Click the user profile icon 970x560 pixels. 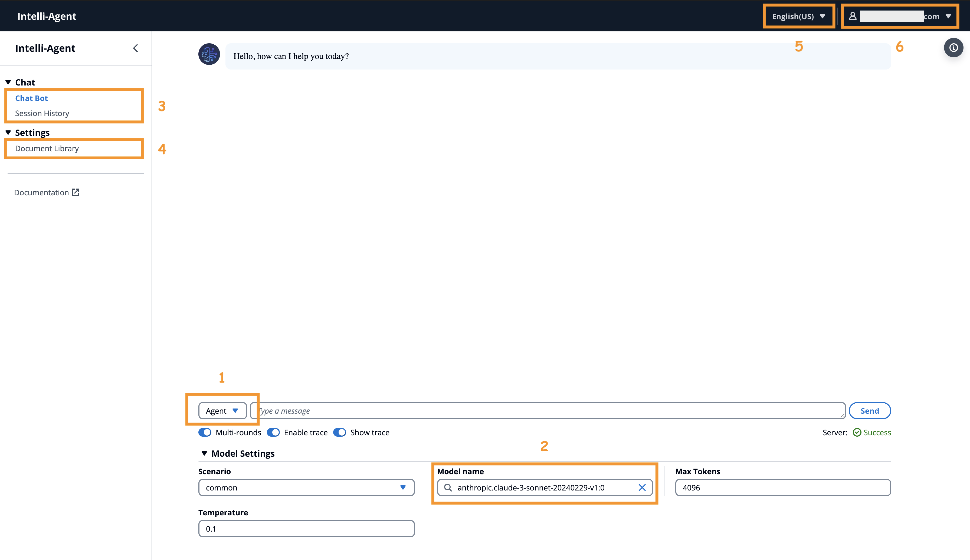[853, 16]
